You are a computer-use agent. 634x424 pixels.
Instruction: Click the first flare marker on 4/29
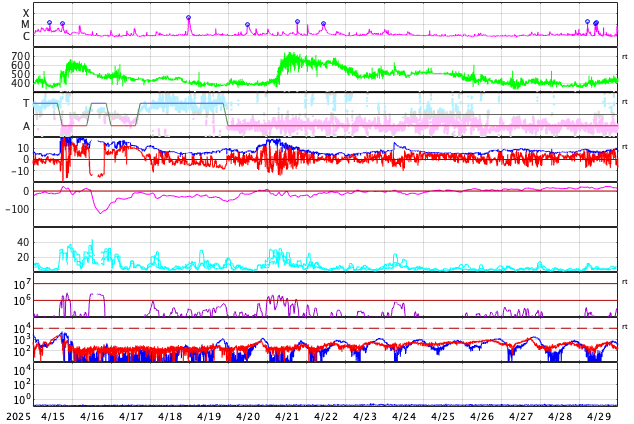pyautogui.click(x=587, y=21)
